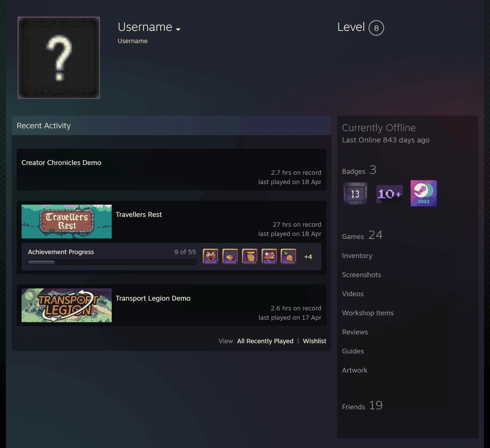
Task: Go to Artwork
Action: (x=354, y=370)
